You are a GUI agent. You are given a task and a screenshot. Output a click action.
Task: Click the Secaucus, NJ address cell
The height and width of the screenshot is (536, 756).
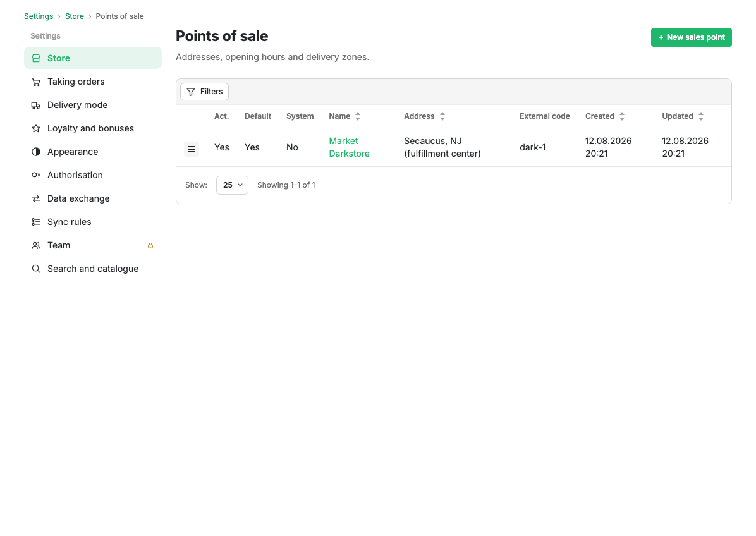coord(442,147)
